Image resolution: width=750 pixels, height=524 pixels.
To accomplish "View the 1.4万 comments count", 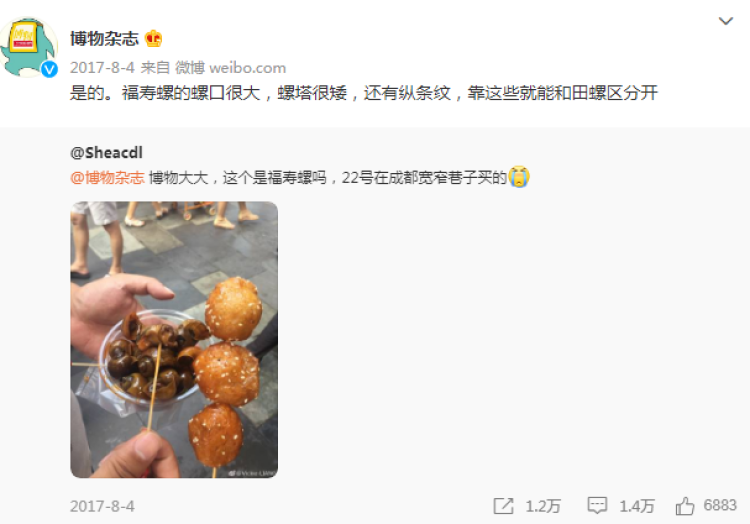I will [x=637, y=506].
